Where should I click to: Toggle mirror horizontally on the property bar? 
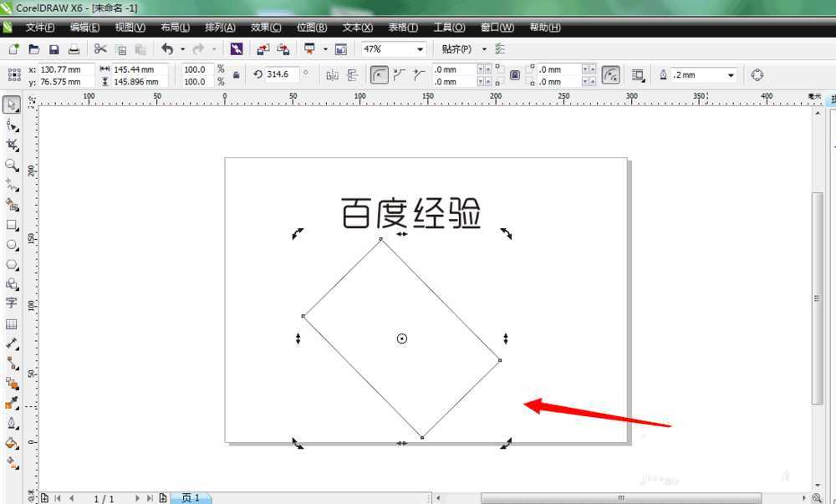click(x=333, y=74)
